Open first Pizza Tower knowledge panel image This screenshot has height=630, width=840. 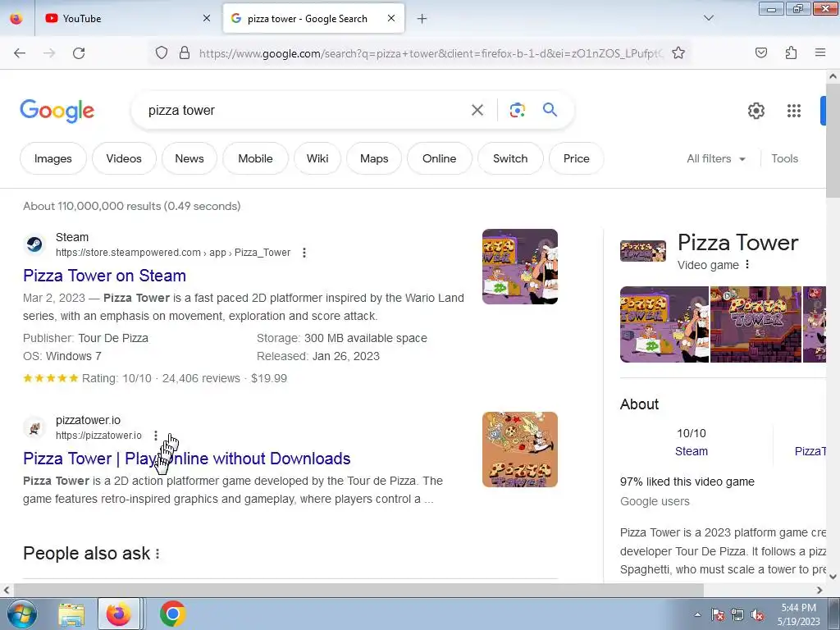[x=664, y=325]
